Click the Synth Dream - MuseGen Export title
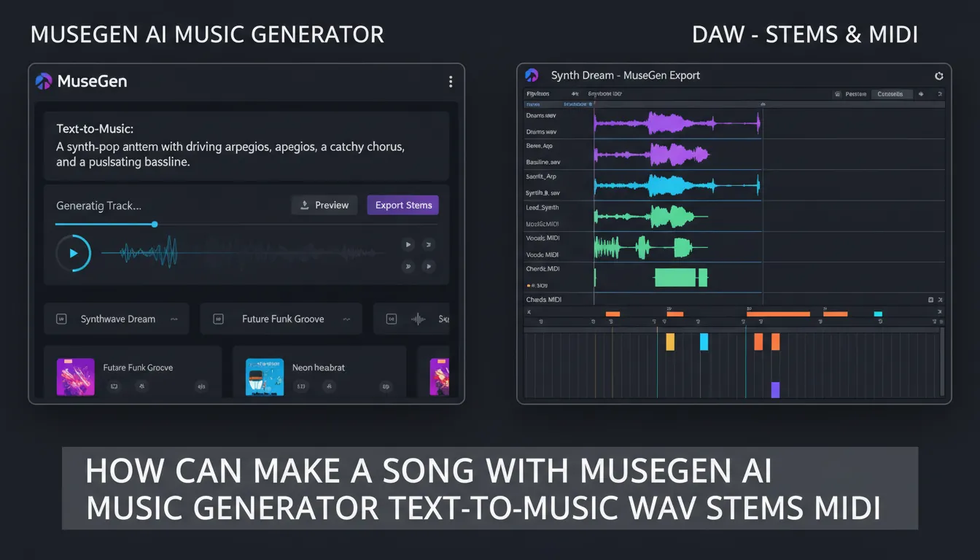The image size is (980, 560). pos(625,75)
